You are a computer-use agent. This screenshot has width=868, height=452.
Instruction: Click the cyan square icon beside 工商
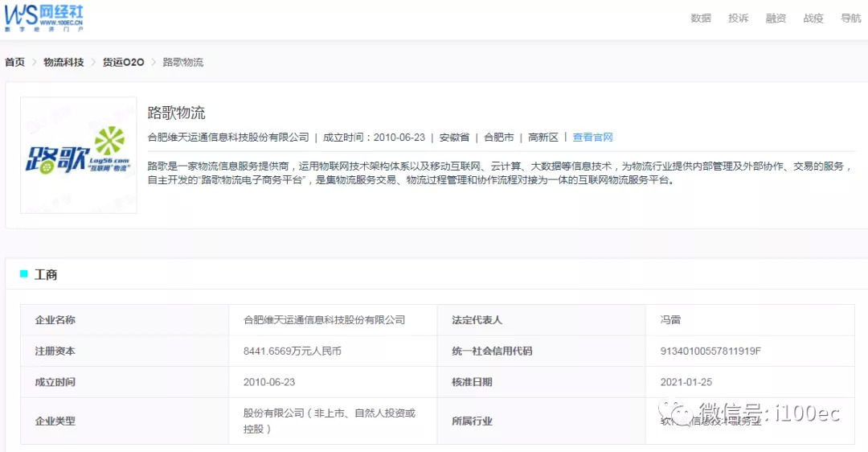coord(23,274)
